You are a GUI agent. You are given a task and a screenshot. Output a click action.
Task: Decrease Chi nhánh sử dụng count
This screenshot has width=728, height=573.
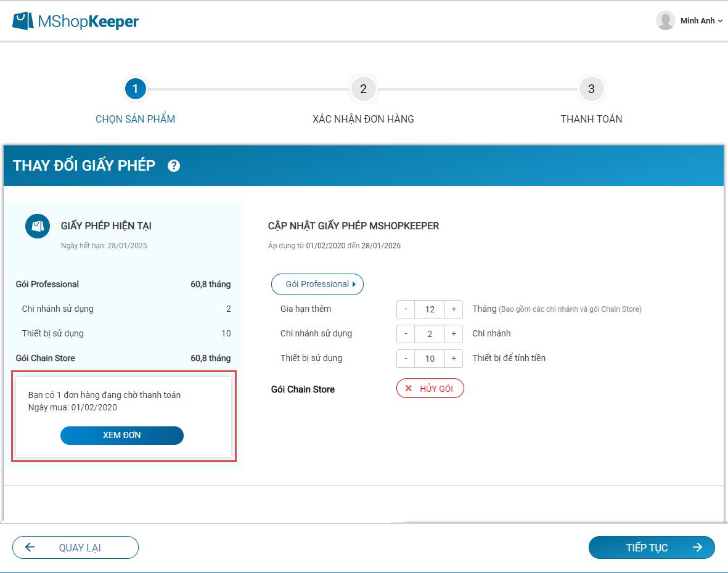point(406,333)
